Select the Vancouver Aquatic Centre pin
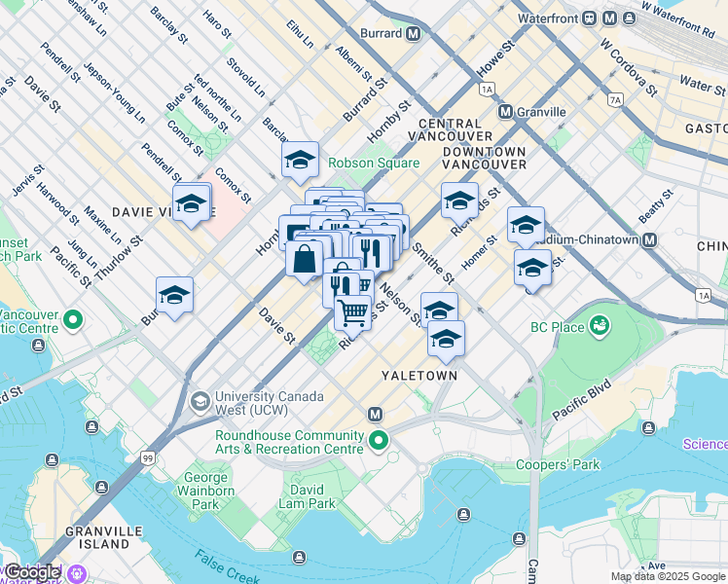Viewport: 728px width, 584px height. point(73,321)
